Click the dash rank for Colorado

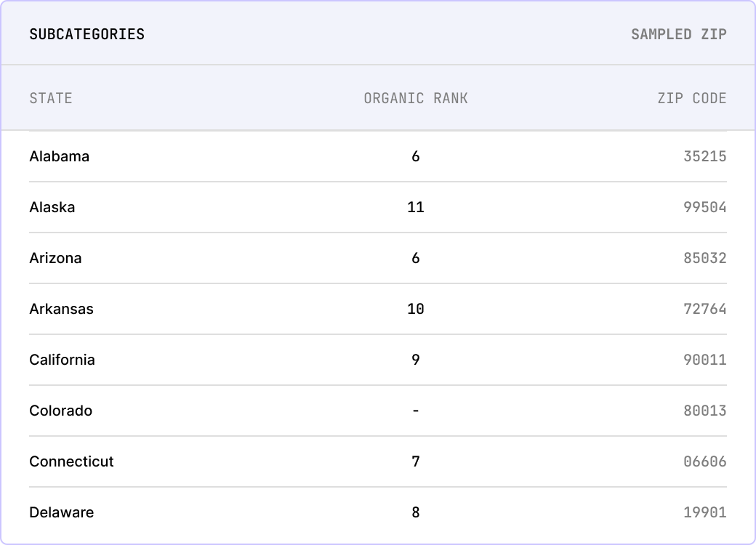point(416,411)
